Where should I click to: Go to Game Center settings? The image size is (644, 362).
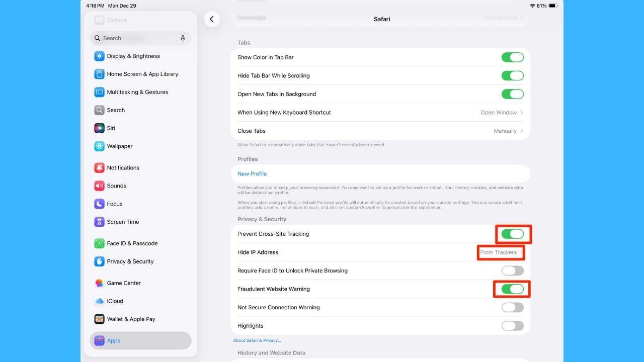click(140, 283)
